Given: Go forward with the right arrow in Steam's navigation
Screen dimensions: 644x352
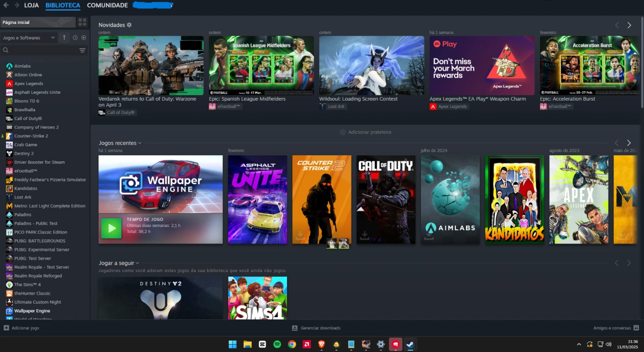Looking at the screenshot, I should [x=17, y=5].
